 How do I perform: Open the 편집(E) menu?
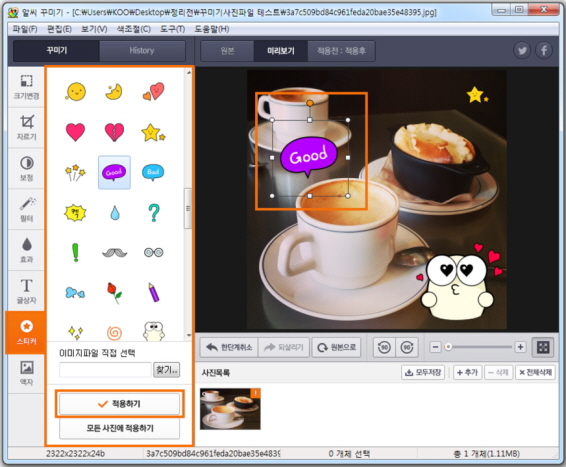[59, 29]
